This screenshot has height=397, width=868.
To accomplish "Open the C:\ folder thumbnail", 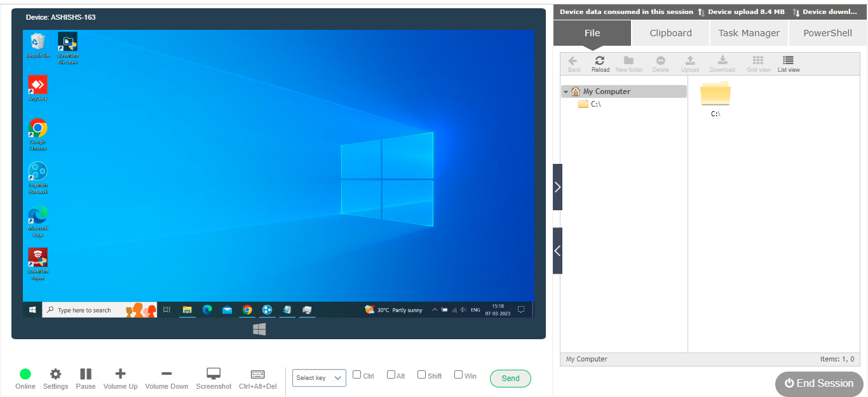I will click(715, 96).
